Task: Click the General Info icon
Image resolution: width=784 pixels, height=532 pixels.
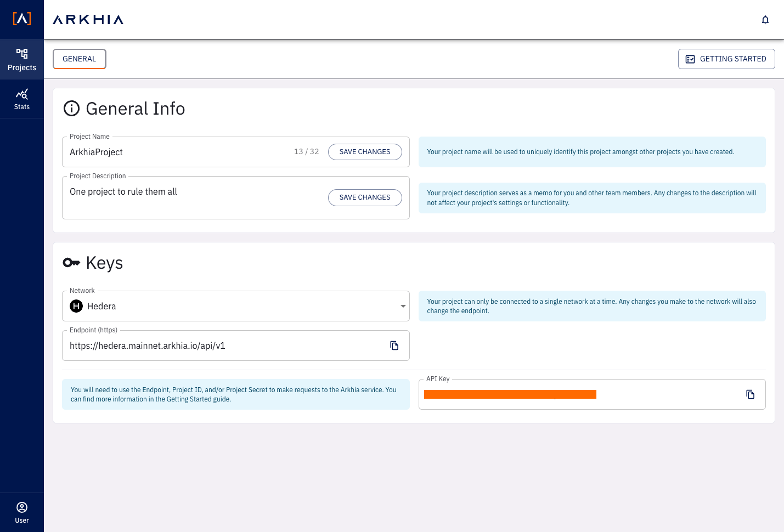Action: 71,109
